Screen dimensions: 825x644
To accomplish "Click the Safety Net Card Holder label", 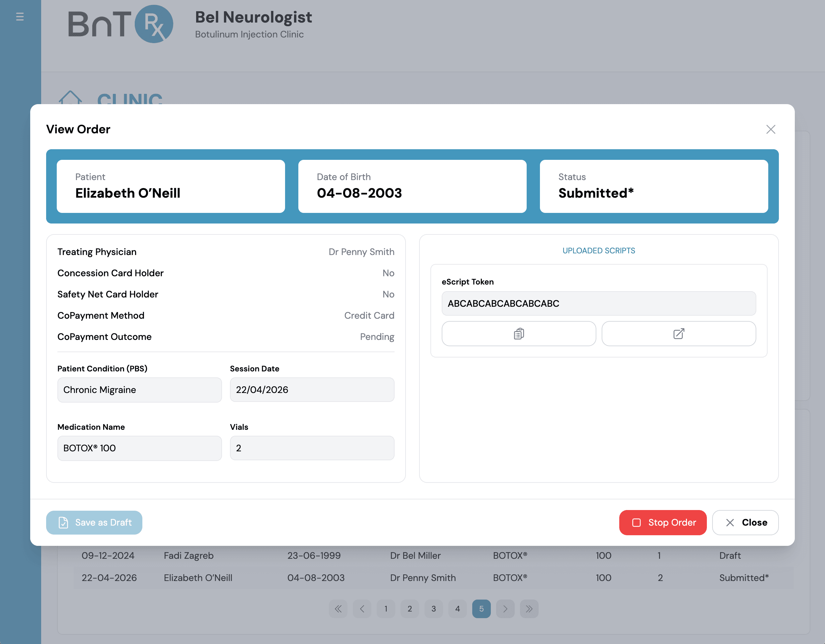I will click(108, 294).
